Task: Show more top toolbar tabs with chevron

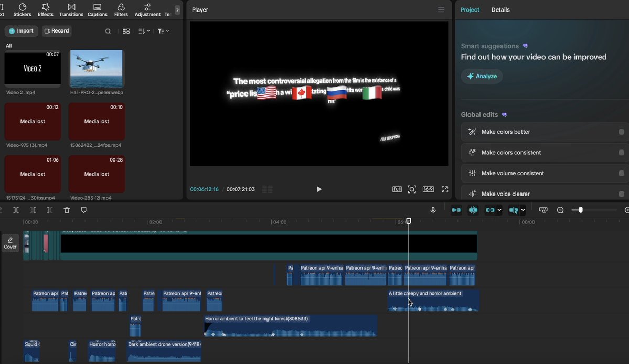Action: coord(177,10)
